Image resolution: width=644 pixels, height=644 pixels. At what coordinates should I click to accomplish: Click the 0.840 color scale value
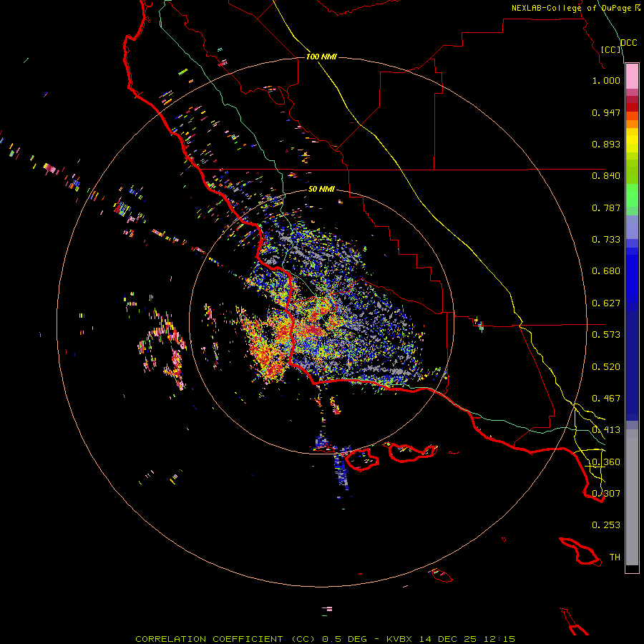pos(606,176)
